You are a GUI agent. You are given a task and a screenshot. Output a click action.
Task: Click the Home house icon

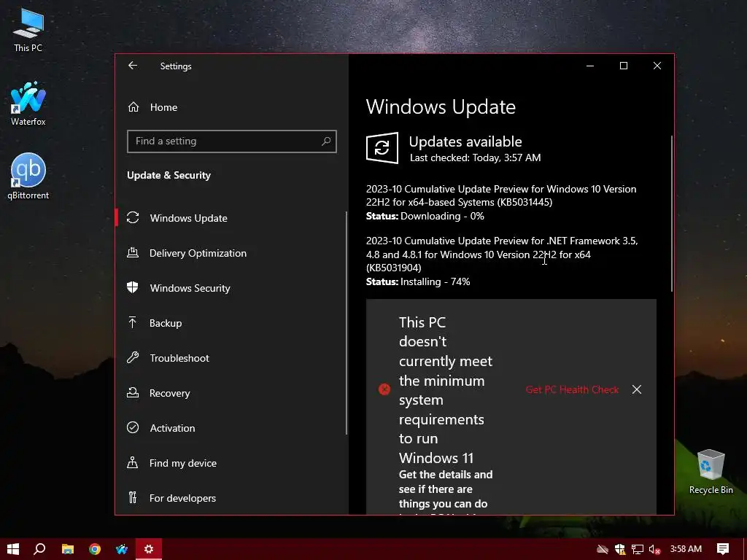[x=133, y=106]
